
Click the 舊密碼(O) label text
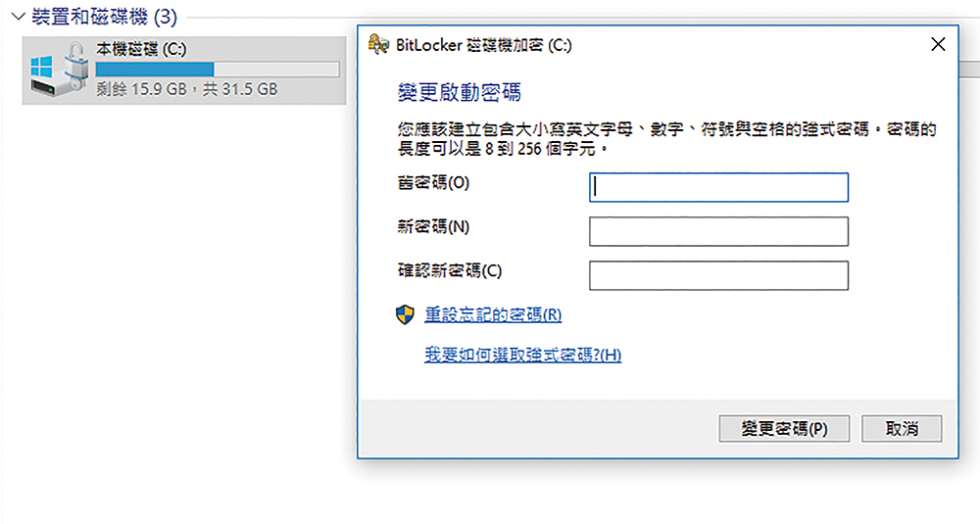click(433, 182)
